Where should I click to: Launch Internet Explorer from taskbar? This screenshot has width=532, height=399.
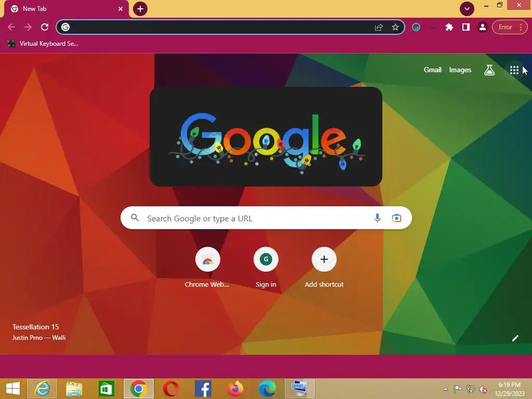pyautogui.click(x=42, y=389)
